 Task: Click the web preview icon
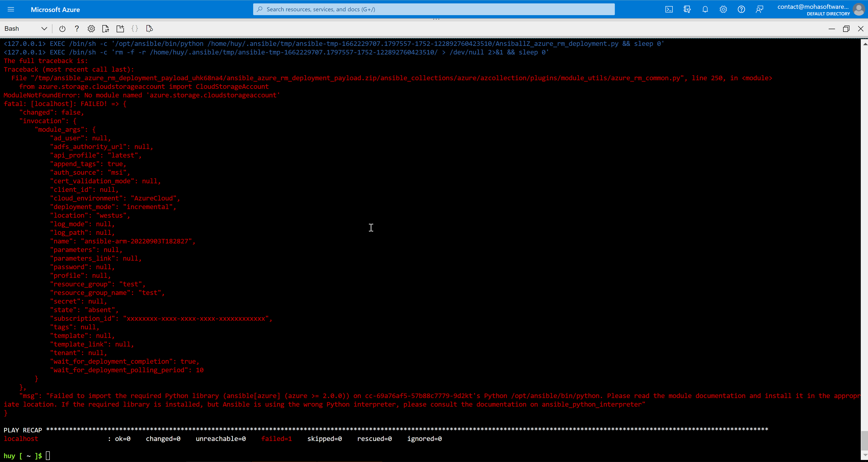[150, 29]
